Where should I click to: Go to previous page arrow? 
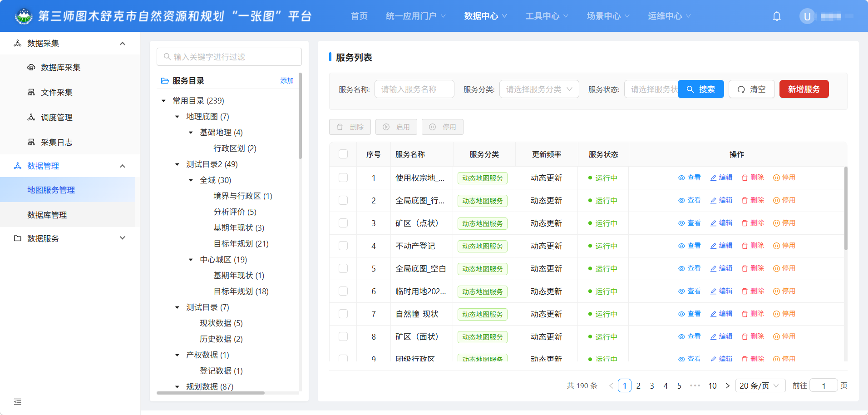coord(611,385)
